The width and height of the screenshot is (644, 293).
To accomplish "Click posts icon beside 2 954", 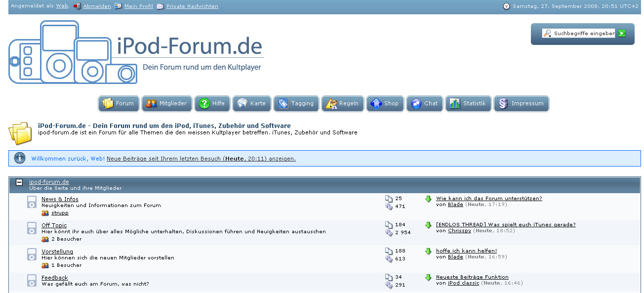I will point(389,233).
